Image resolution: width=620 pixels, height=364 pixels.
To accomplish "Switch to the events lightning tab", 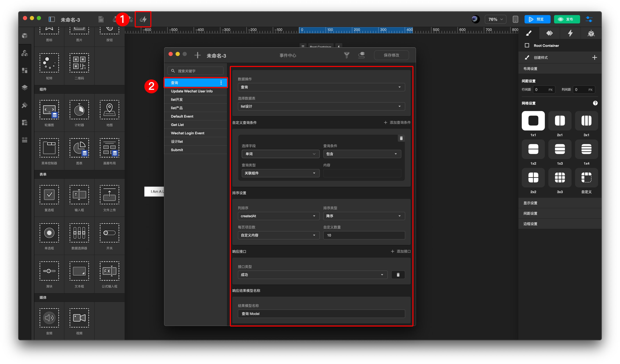I will (570, 33).
